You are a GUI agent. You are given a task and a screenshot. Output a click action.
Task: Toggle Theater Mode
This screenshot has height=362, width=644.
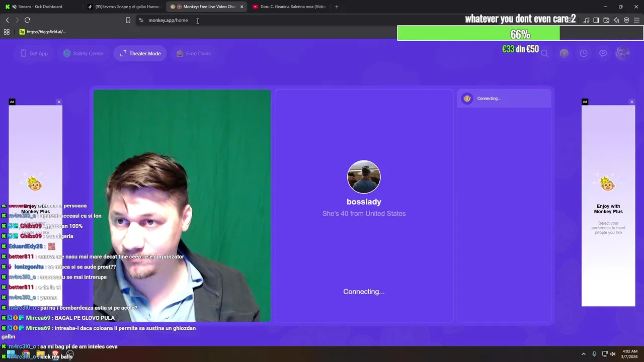140,53
